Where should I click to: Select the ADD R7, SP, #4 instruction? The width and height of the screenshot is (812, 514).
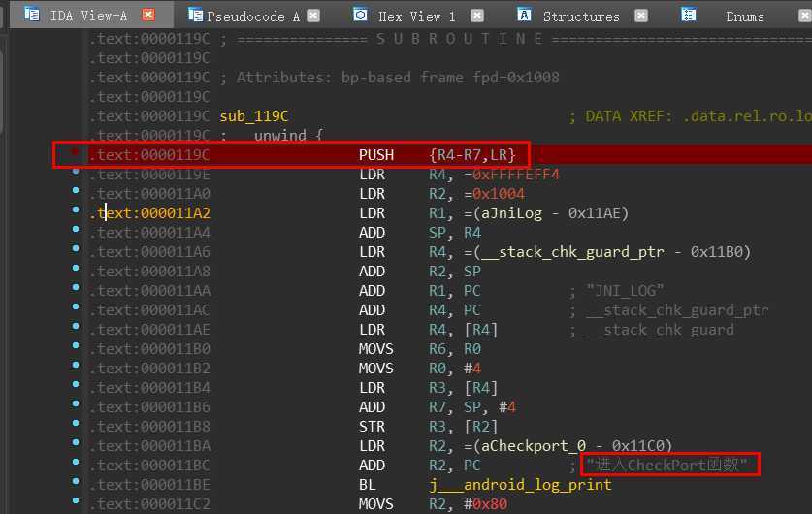click(x=438, y=407)
